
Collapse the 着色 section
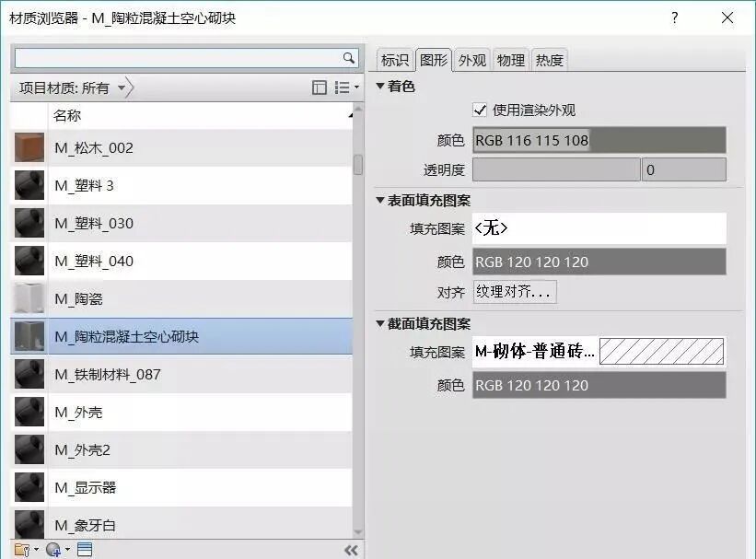(x=379, y=86)
